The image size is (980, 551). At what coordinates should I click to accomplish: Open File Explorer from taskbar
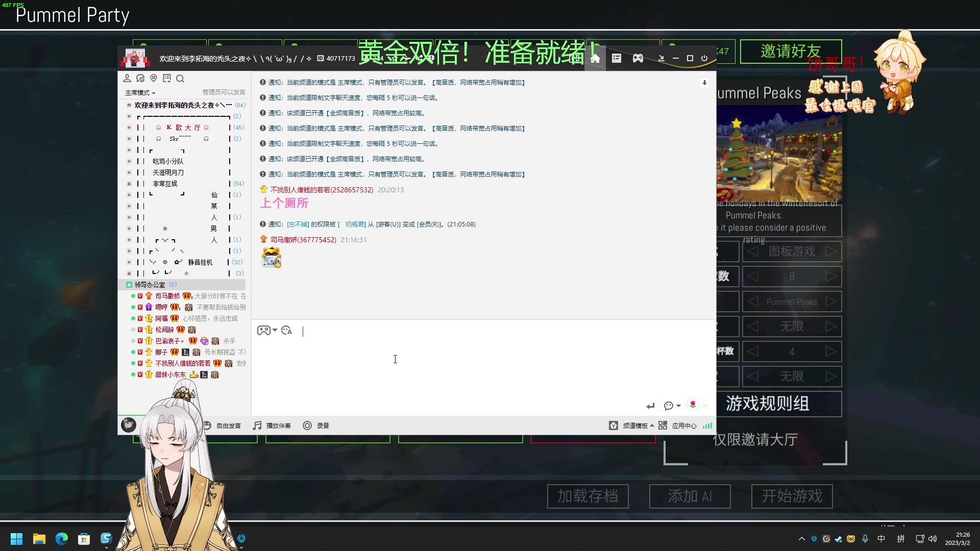coord(39,539)
